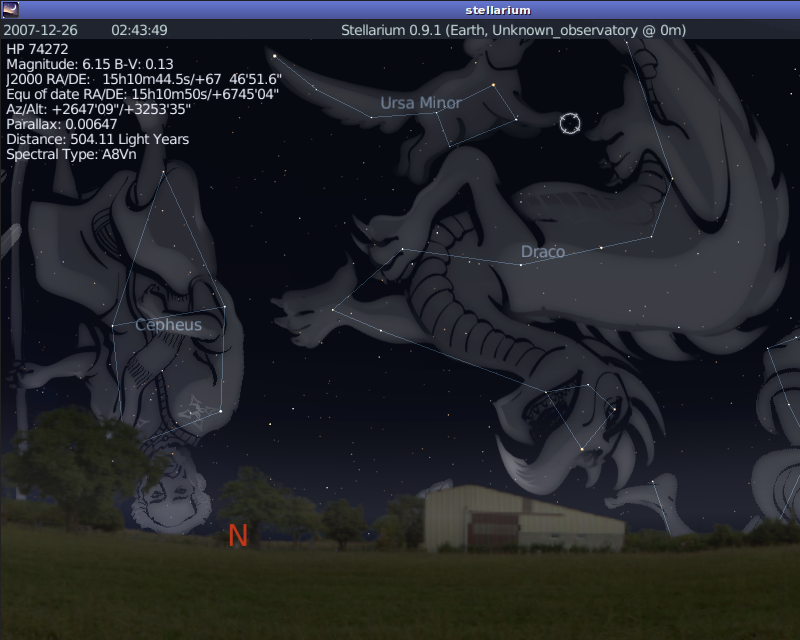Click the date 2007-12-26 in top bar

pyautogui.click(x=40, y=30)
